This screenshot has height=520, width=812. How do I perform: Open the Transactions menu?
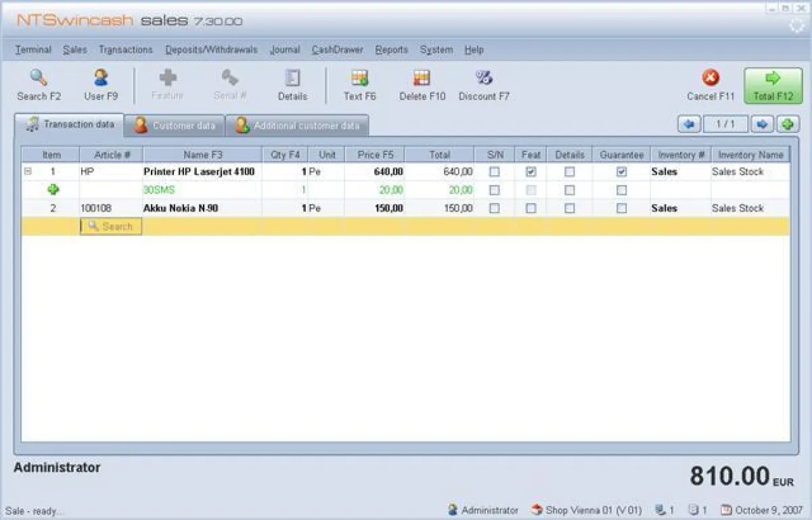[x=125, y=49]
